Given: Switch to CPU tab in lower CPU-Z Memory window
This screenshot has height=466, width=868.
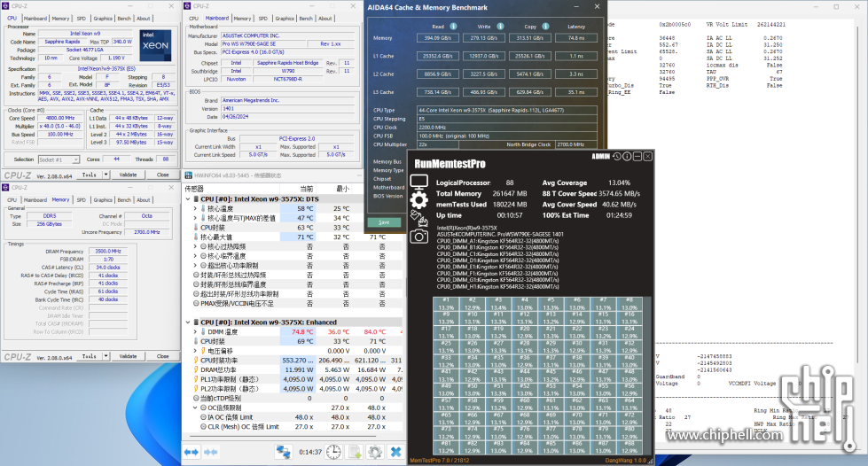Looking at the screenshot, I should click(x=12, y=200).
